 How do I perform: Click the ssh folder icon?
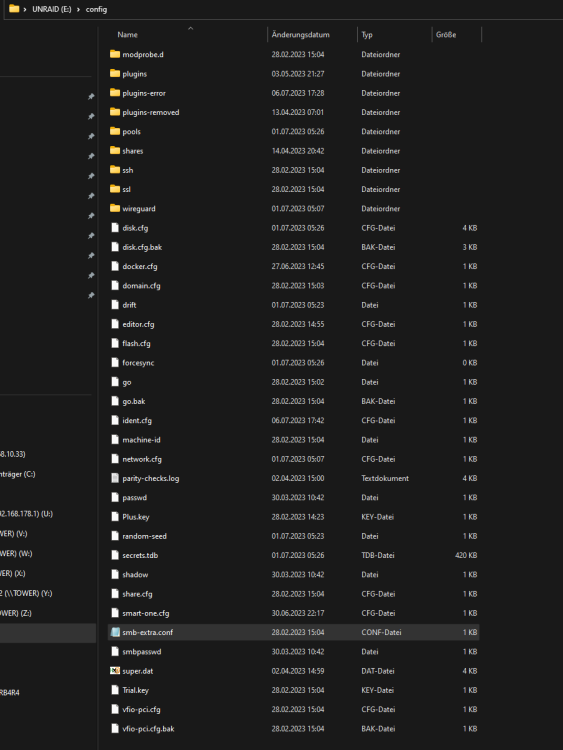(x=115, y=169)
